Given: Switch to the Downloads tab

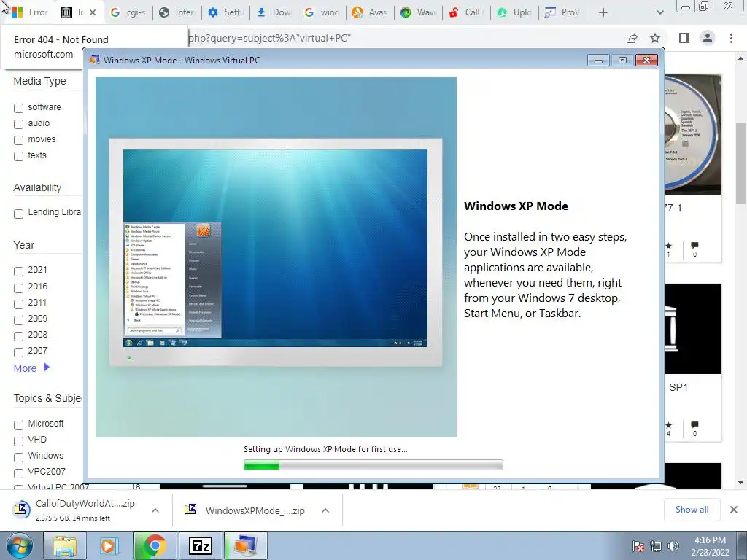Looking at the screenshot, I should [274, 12].
